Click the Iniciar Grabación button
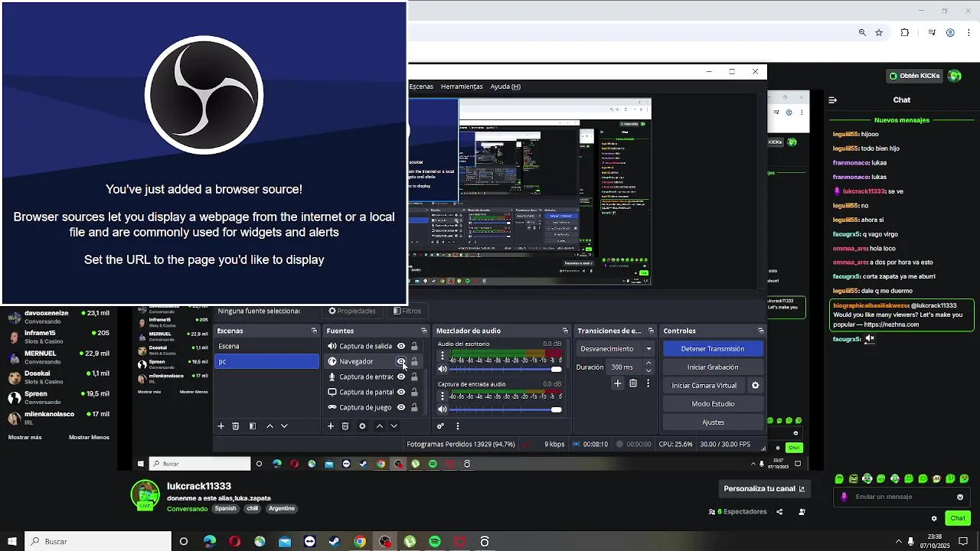The image size is (980, 551). 713,367
